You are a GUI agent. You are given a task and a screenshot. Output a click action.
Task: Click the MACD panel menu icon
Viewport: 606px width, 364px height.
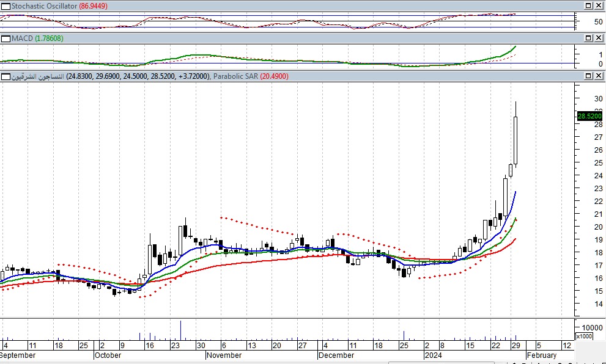[6, 38]
